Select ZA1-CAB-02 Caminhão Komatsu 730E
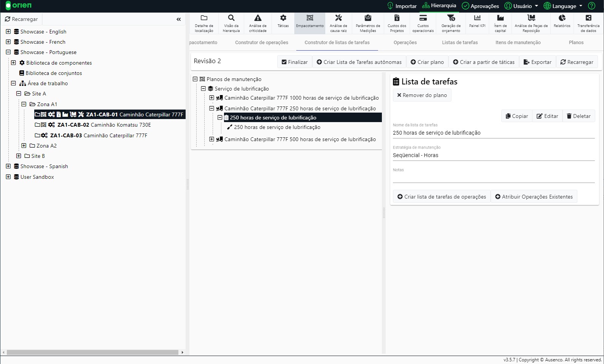The image size is (604, 364). click(x=93, y=125)
